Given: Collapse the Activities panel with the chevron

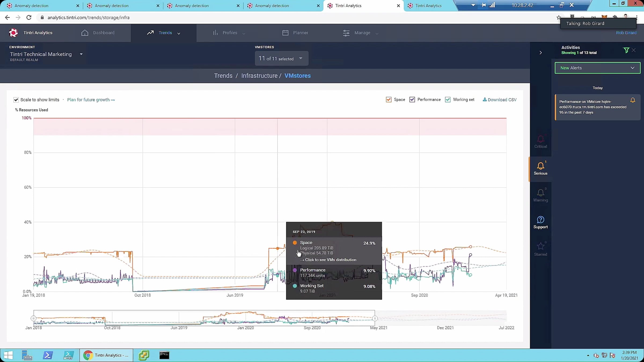Looking at the screenshot, I should 541,53.
